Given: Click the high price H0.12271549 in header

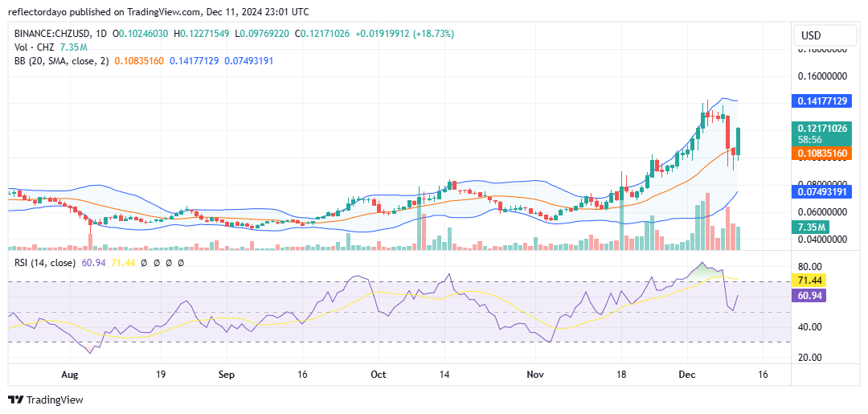Looking at the screenshot, I should coord(202,34).
